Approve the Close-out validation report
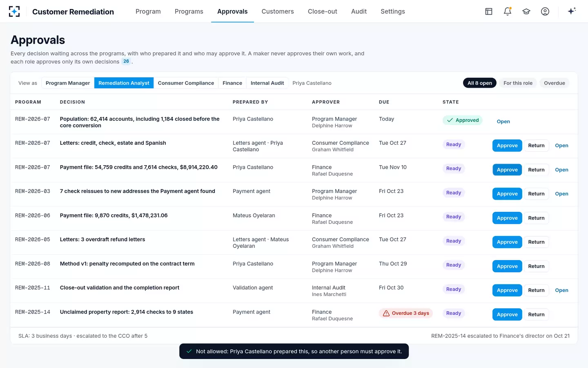The height and width of the screenshot is (368, 588). (x=507, y=290)
